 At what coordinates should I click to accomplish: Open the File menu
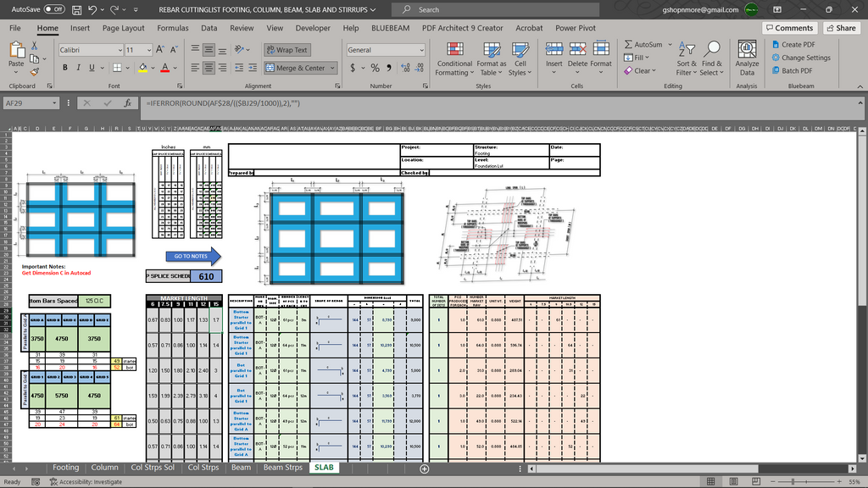tap(15, 28)
